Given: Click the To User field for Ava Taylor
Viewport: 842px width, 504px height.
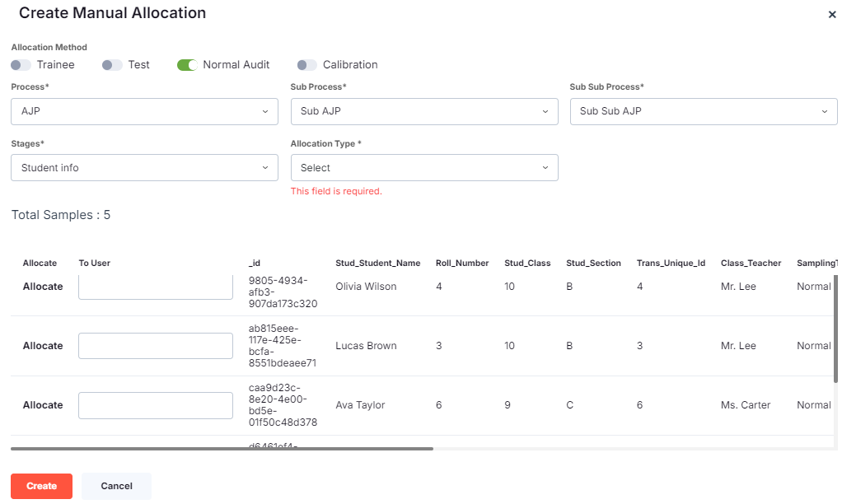Looking at the screenshot, I should (x=155, y=404).
